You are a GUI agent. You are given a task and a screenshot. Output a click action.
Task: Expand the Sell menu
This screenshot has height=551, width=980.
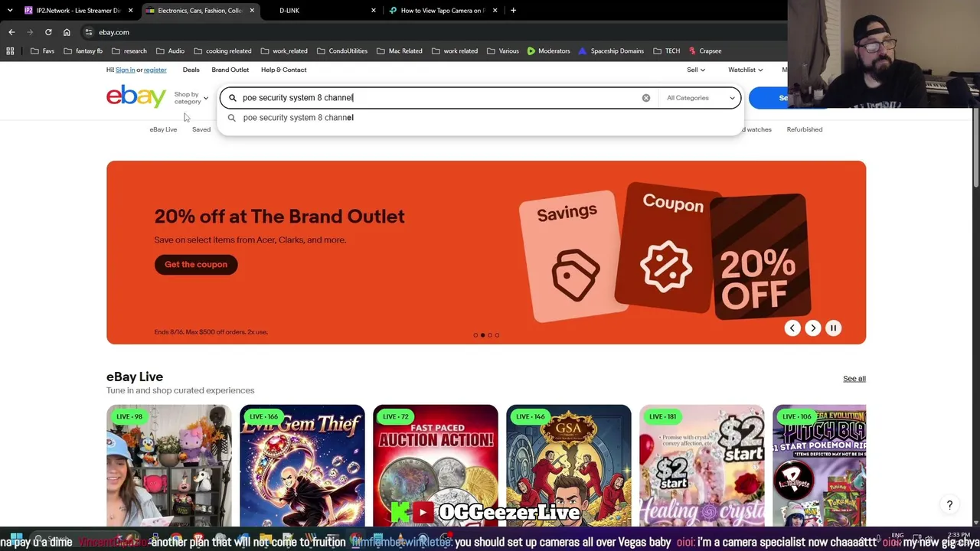696,70
